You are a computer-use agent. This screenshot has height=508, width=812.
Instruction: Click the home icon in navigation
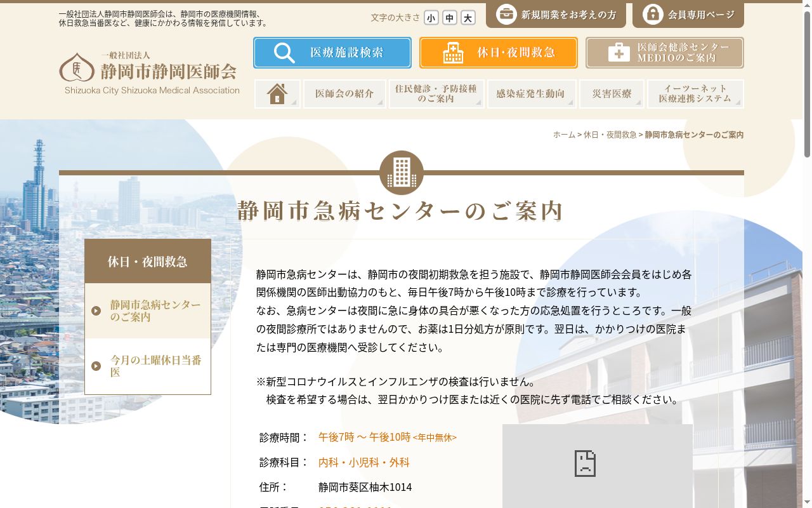pos(277,94)
